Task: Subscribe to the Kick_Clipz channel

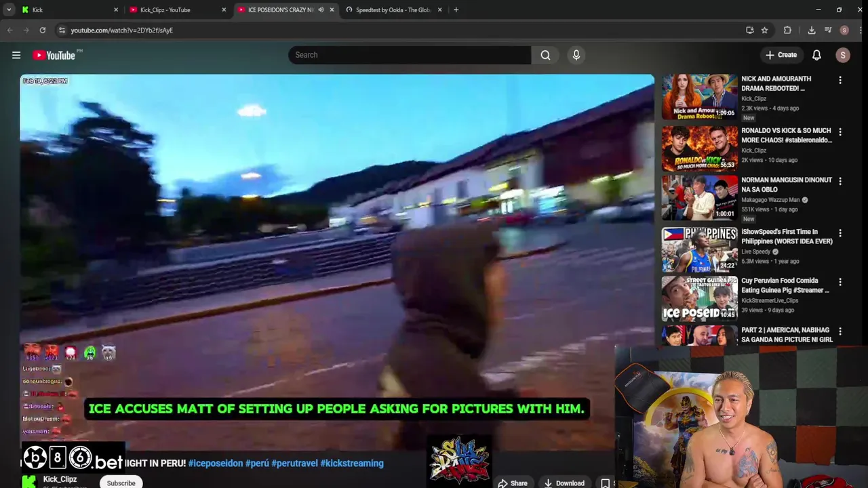Action: click(121, 483)
